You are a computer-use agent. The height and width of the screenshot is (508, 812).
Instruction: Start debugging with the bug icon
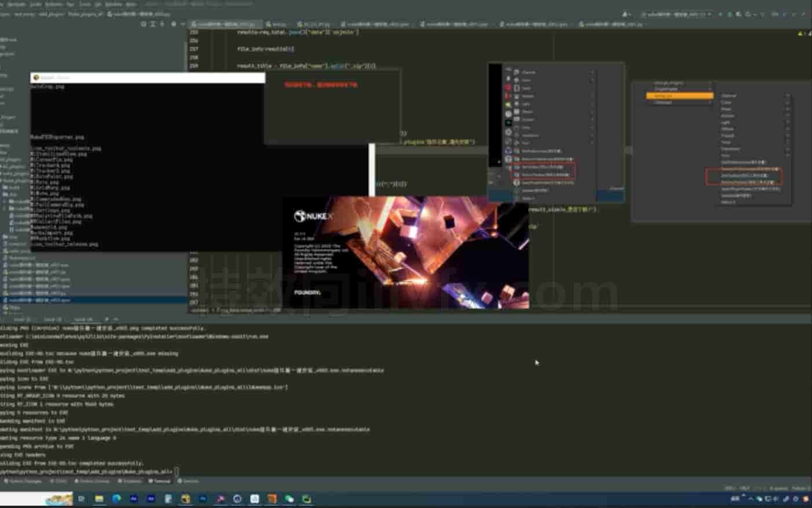click(730, 14)
